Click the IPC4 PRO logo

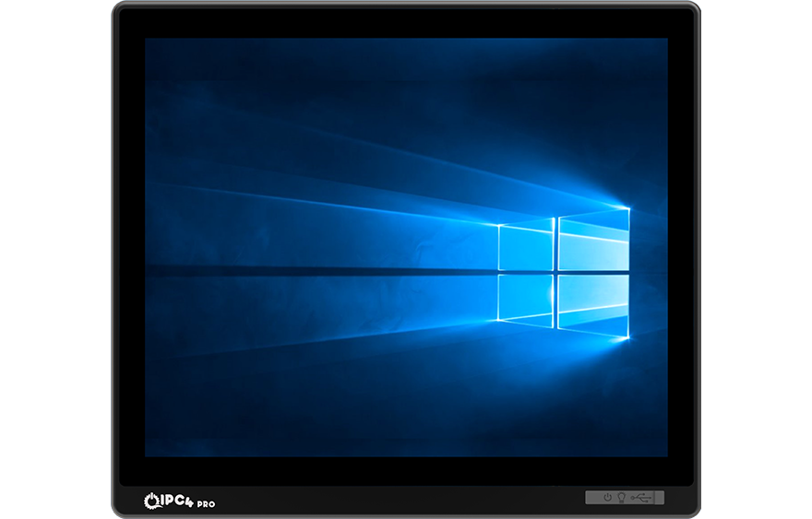click(179, 501)
